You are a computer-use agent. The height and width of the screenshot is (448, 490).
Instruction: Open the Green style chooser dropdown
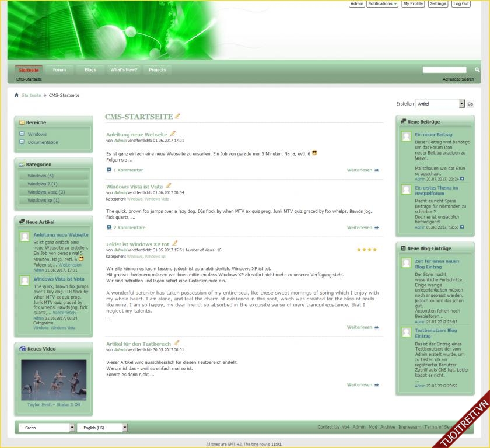click(72, 428)
